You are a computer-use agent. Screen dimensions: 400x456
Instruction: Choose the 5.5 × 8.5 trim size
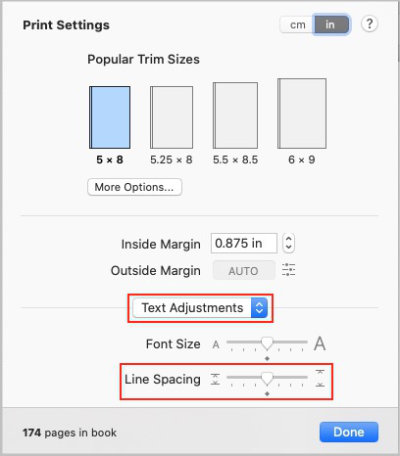(235, 115)
